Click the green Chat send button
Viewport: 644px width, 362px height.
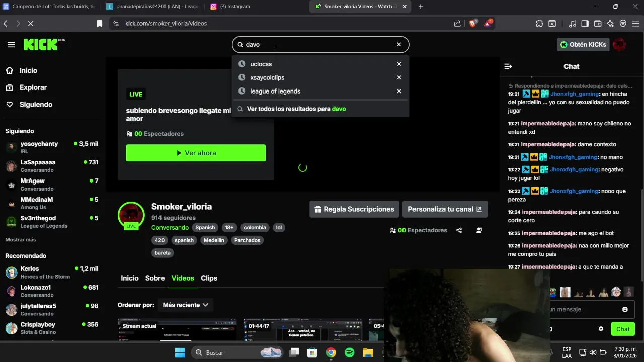point(623,329)
